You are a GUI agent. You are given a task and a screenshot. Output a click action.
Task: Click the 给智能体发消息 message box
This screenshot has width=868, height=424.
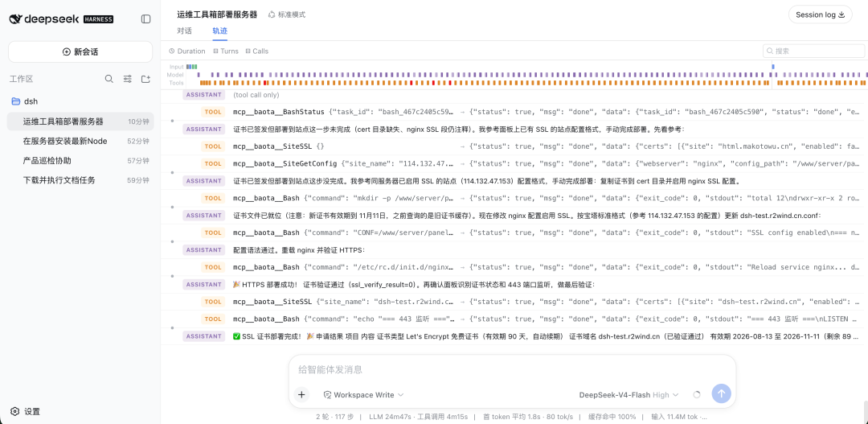click(x=512, y=369)
